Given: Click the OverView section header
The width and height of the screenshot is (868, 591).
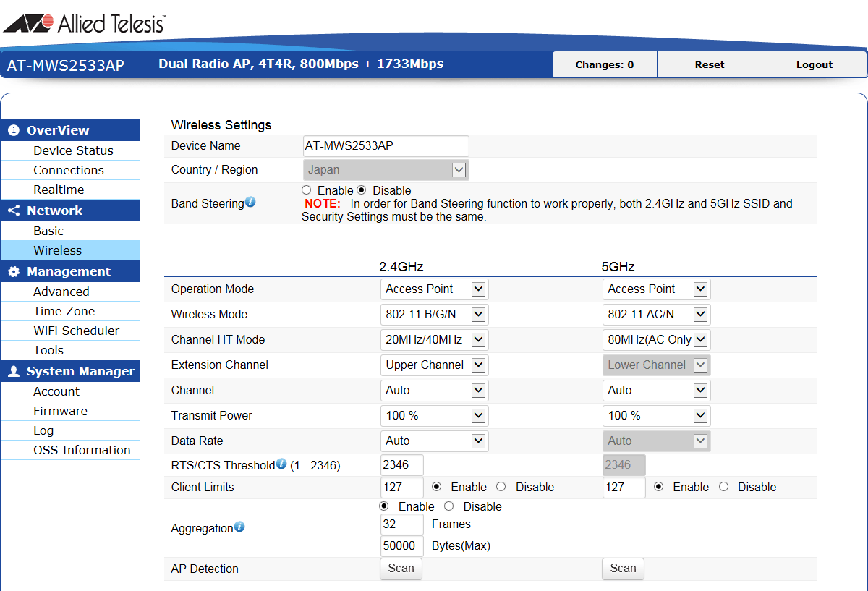Looking at the screenshot, I should point(70,130).
